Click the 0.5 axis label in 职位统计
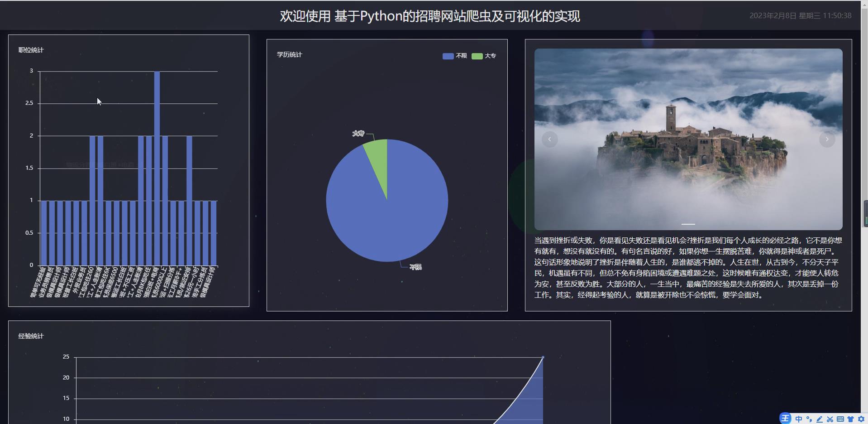 29,232
